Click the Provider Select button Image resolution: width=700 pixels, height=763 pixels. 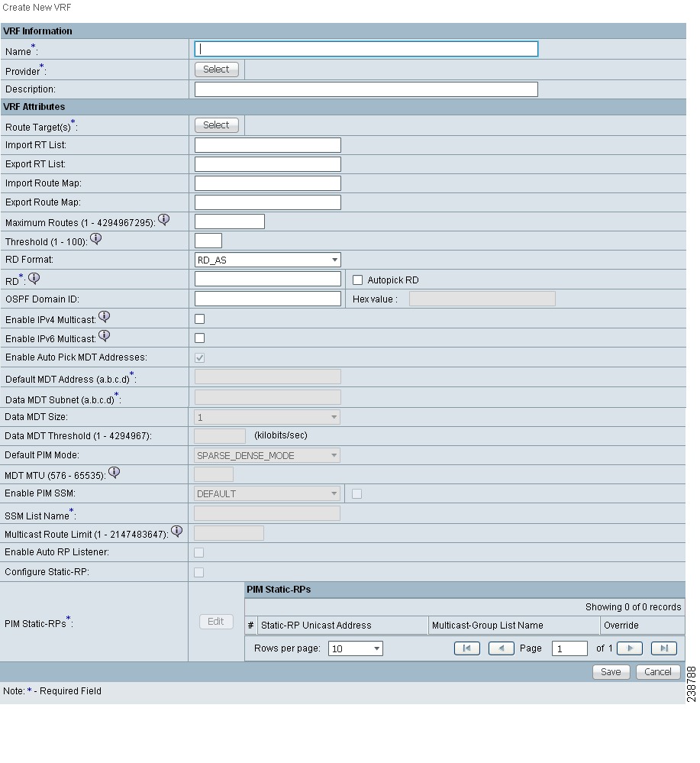[217, 69]
